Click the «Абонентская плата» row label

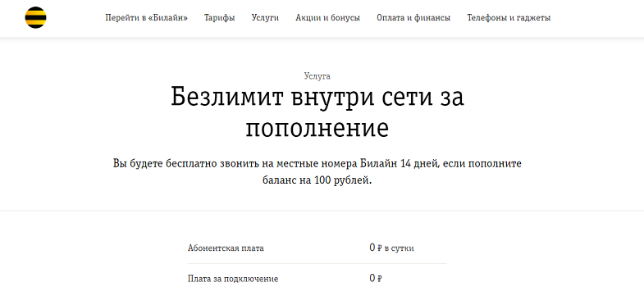[x=226, y=248]
